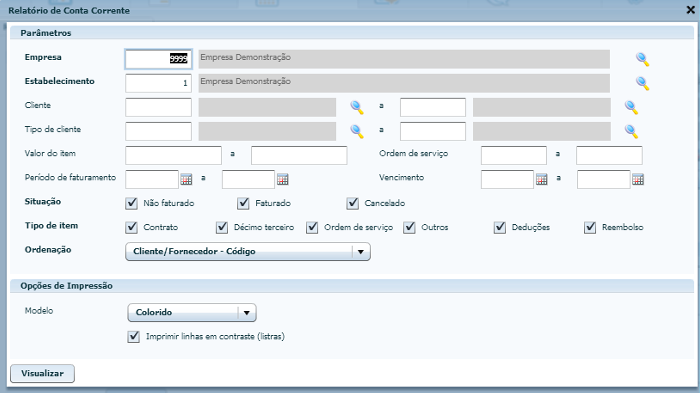700x393 pixels.
Task: Click the Parâmetros section header
Action: pyautogui.click(x=352, y=33)
